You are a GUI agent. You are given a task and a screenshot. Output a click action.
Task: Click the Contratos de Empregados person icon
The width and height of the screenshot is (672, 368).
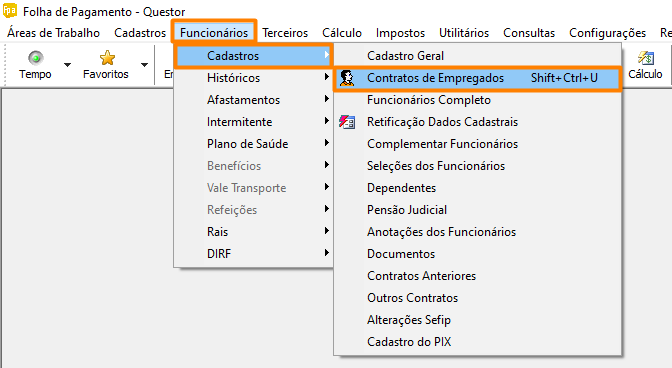347,78
